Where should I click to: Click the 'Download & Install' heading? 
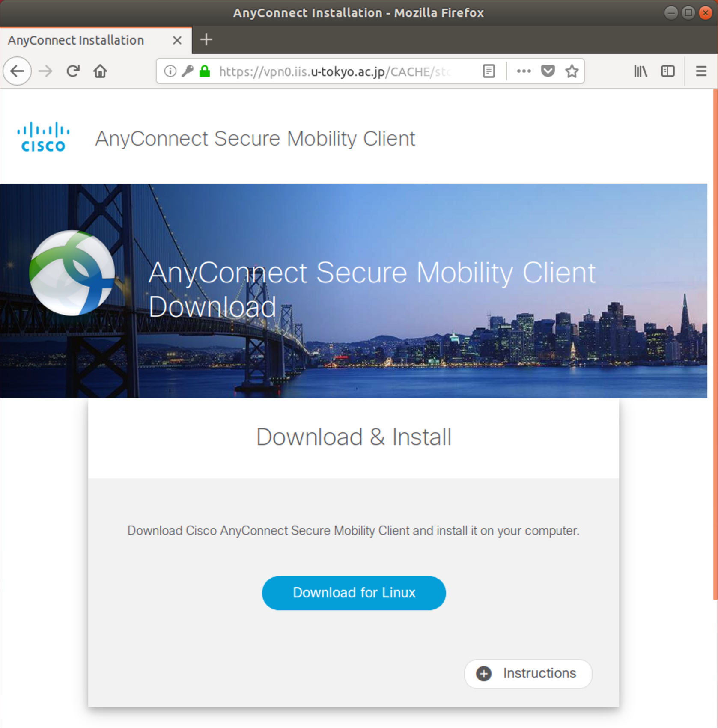pos(354,437)
